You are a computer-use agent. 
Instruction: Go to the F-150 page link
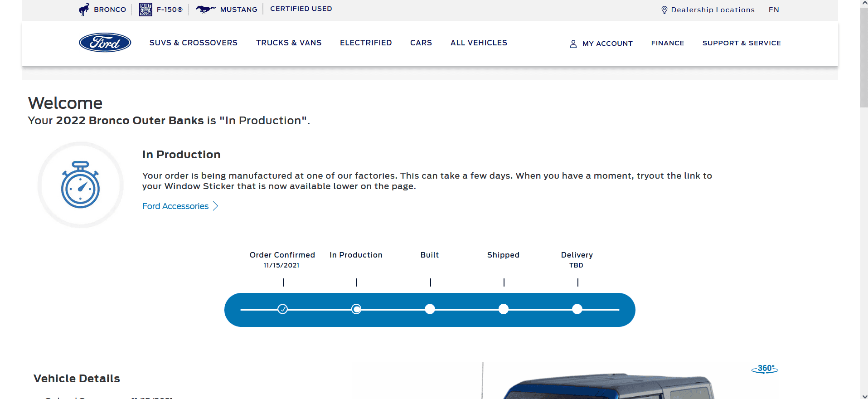[x=170, y=10]
